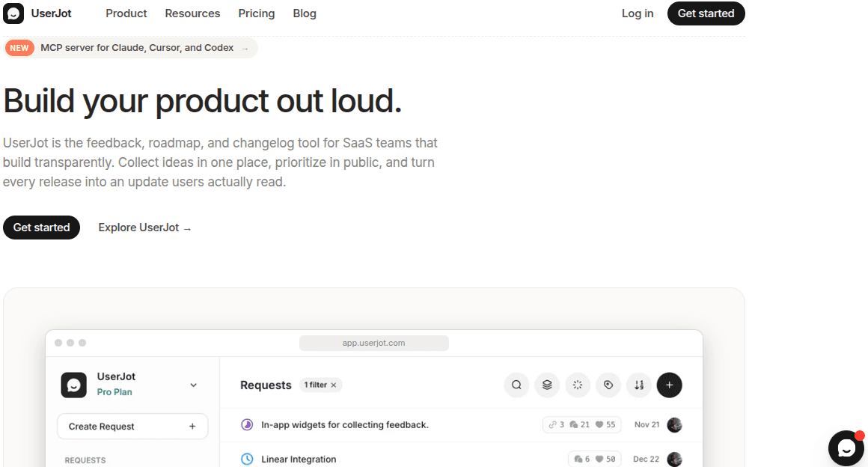Follow the Explore UserJot link
The image size is (868, 467).
[x=144, y=228]
